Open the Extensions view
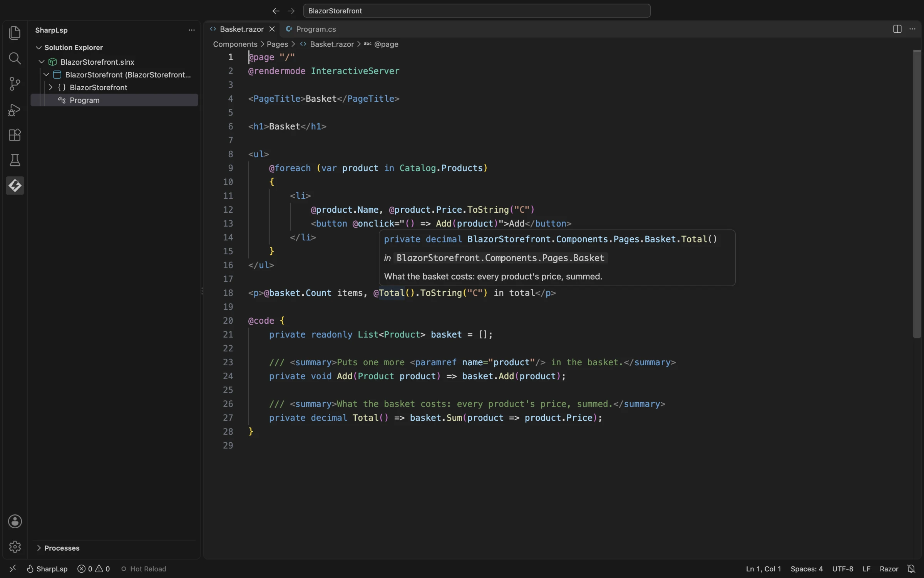Image resolution: width=924 pixels, height=578 pixels. pos(15,135)
